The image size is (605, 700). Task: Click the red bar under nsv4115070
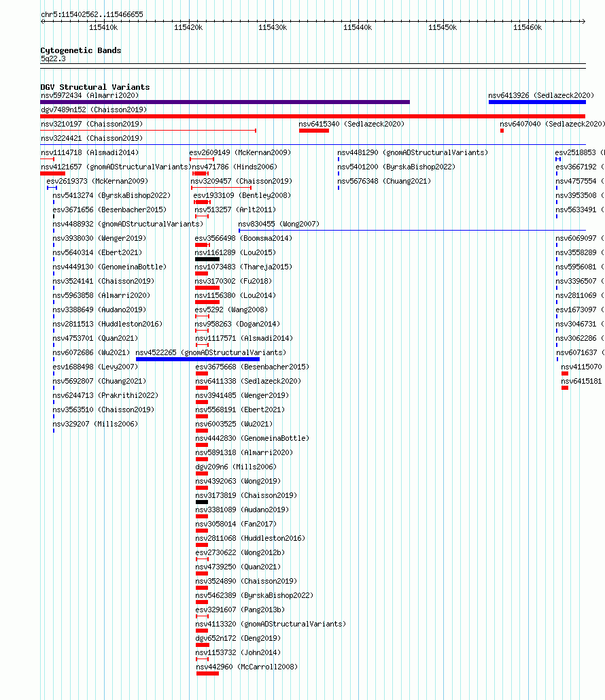point(565,373)
